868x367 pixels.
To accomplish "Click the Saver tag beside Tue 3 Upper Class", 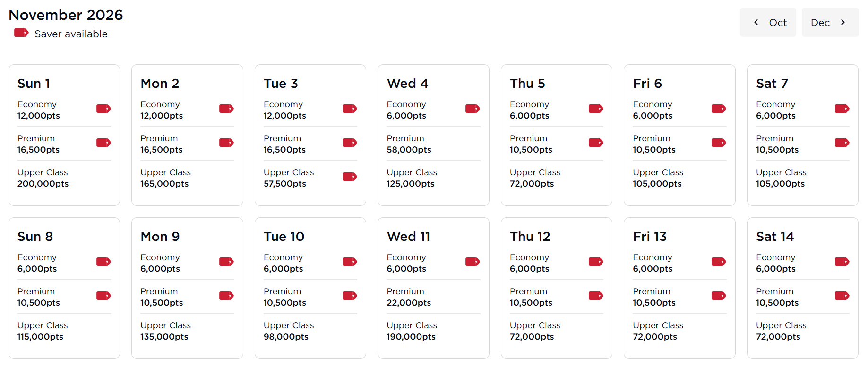I will point(350,177).
